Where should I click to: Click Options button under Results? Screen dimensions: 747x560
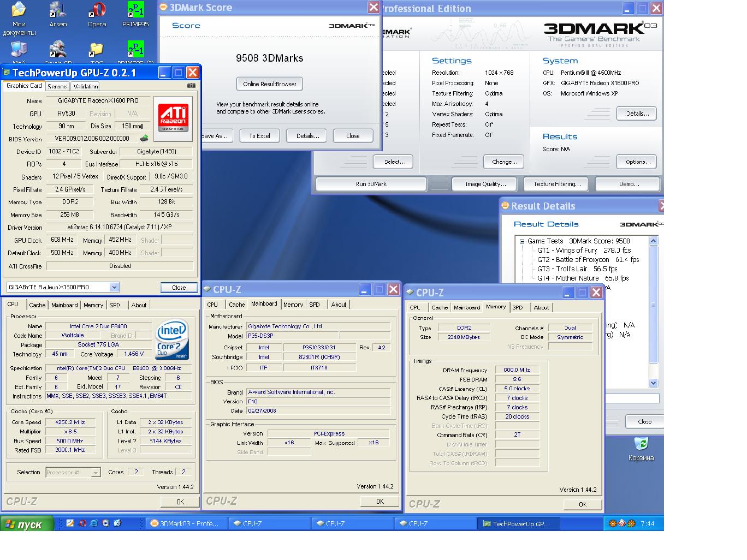coord(637,162)
